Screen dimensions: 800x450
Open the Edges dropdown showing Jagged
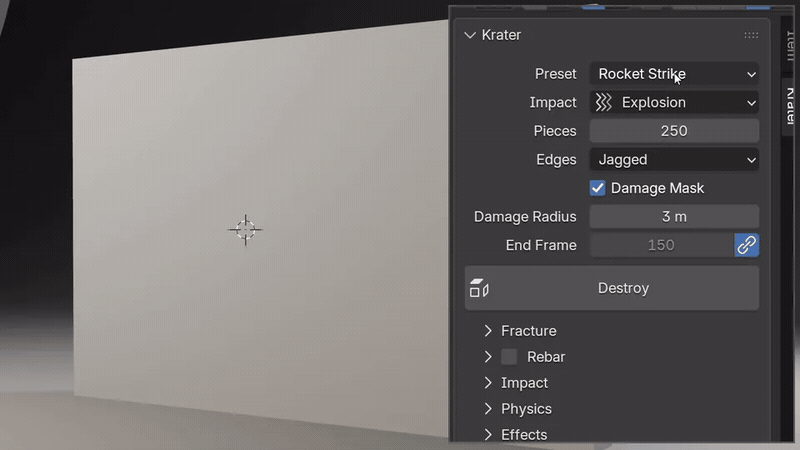click(x=674, y=160)
